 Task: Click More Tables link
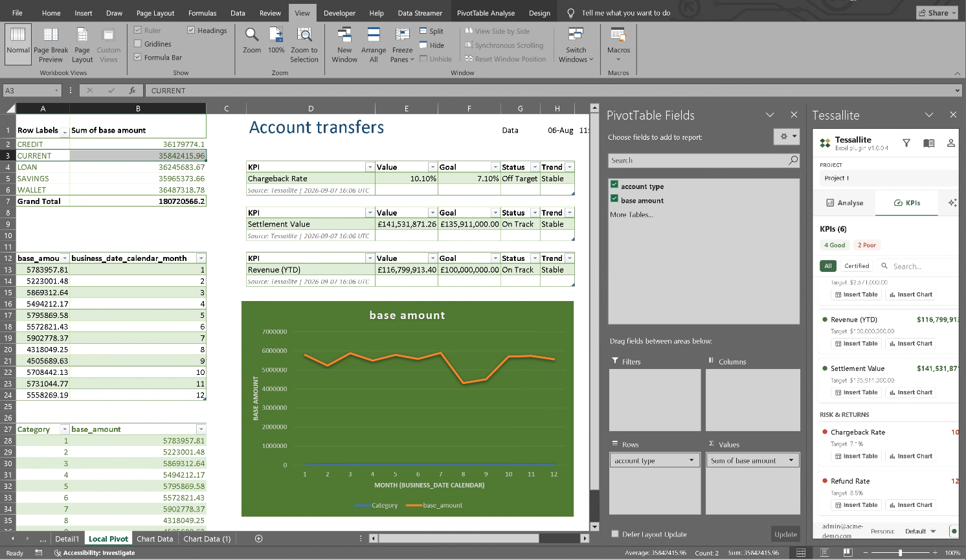tap(631, 214)
